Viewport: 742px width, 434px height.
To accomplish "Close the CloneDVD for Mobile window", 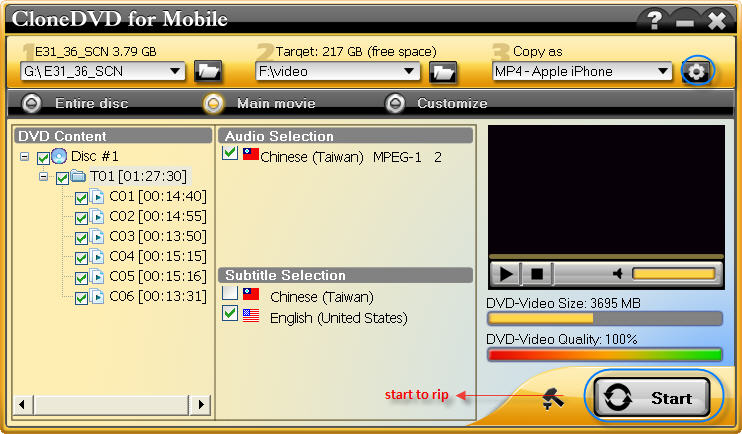I will [x=717, y=21].
